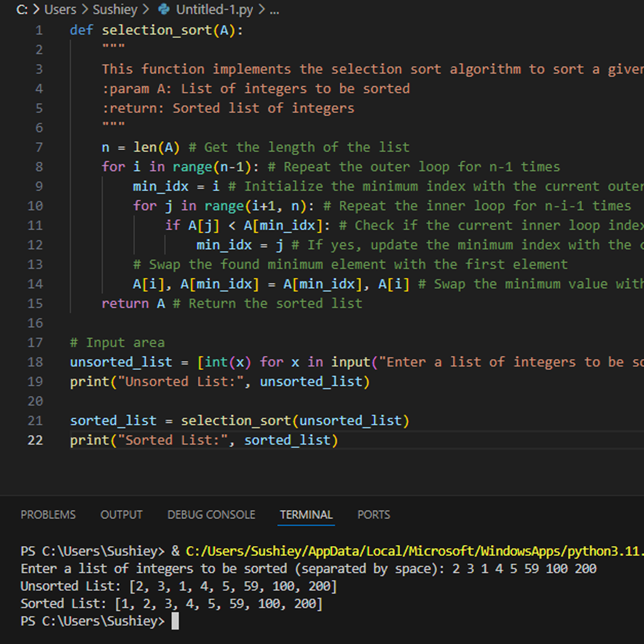Click the swap comment on line 13
Viewport: 644px width, 644px height.
click(350, 264)
